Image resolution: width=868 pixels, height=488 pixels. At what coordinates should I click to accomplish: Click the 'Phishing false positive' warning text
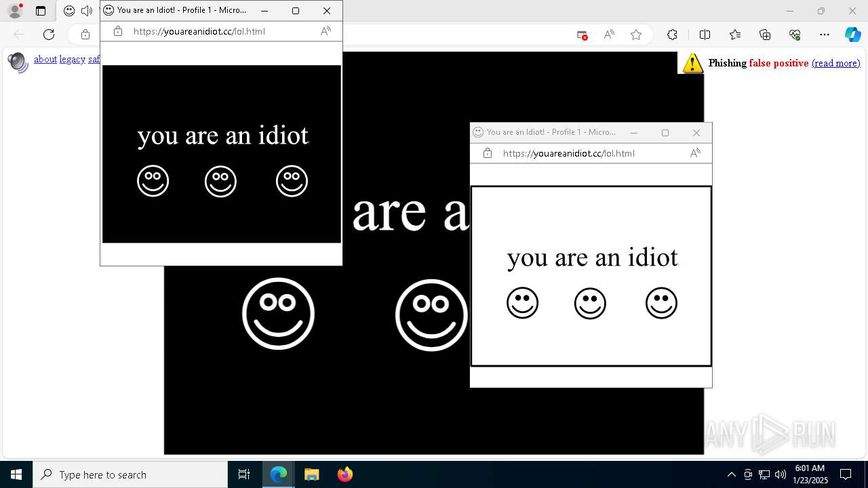coord(758,63)
